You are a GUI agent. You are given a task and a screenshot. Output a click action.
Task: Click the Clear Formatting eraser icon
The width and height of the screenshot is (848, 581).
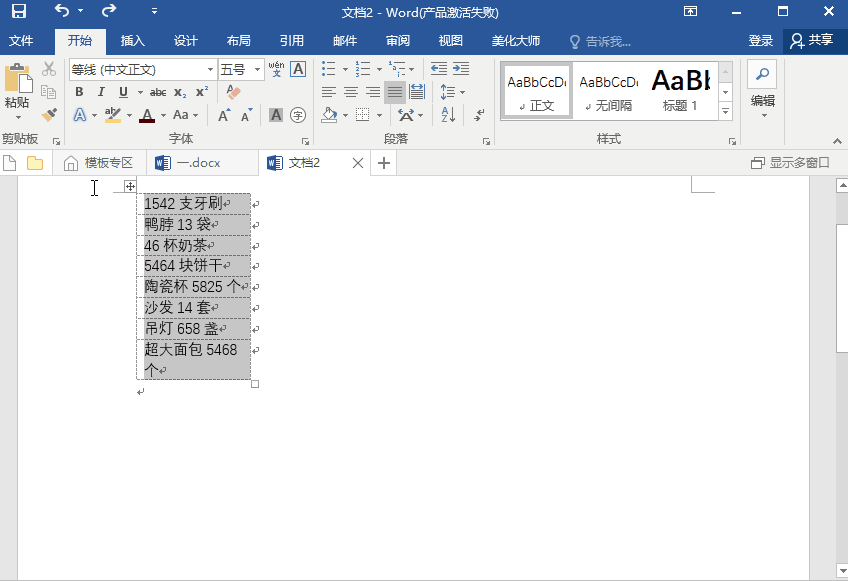pos(233,92)
